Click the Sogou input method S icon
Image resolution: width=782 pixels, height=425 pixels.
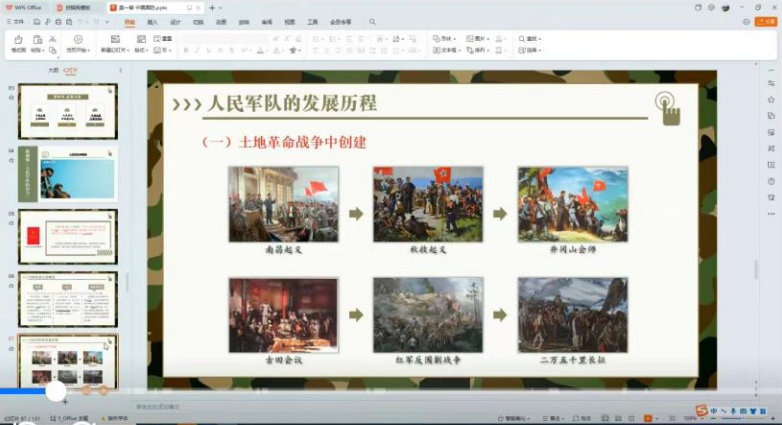[x=702, y=411]
